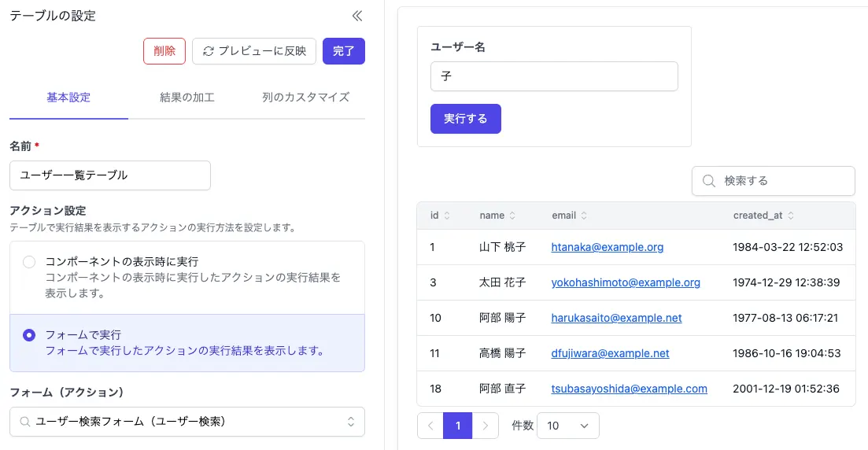868x450 pixels.
Task: Open dfujiwara@example.net email link
Action: point(610,354)
